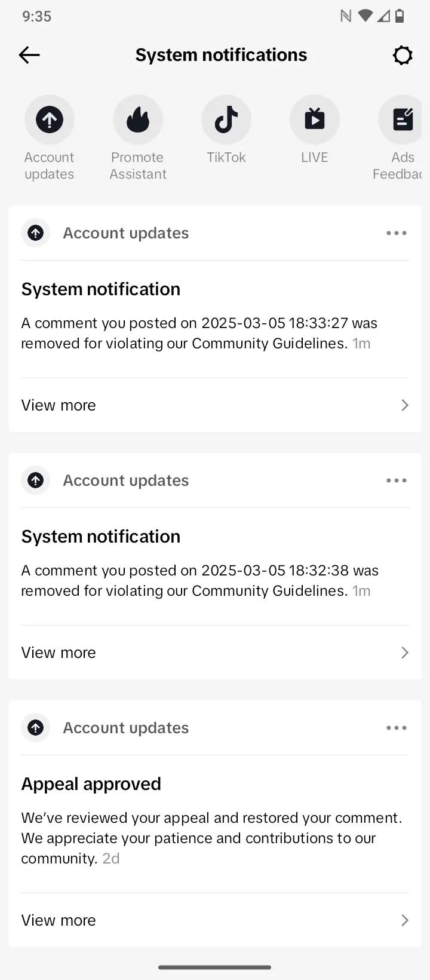This screenshot has height=980, width=430.
Task: Open more options for first Account updates card
Action: 397,233
